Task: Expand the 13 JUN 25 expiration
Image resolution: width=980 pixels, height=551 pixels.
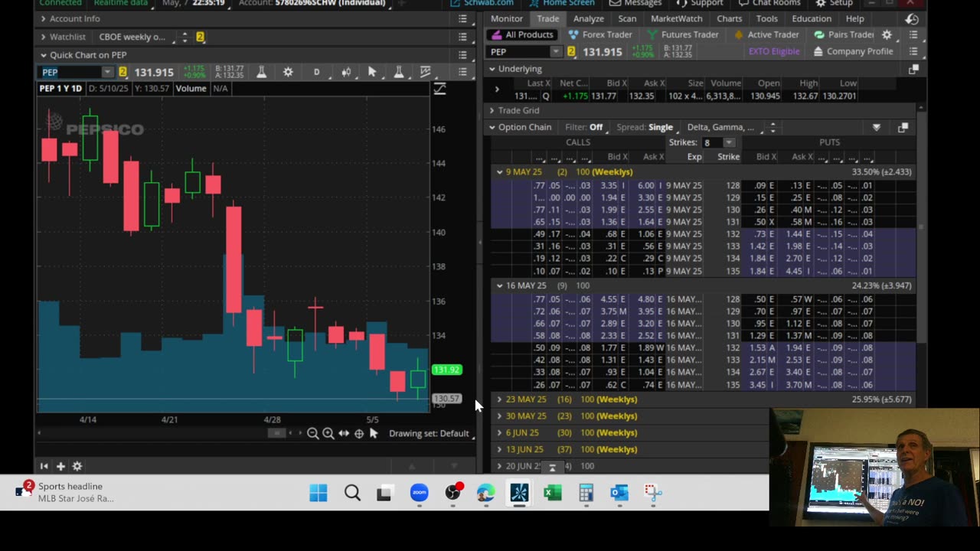Action: tap(499, 450)
